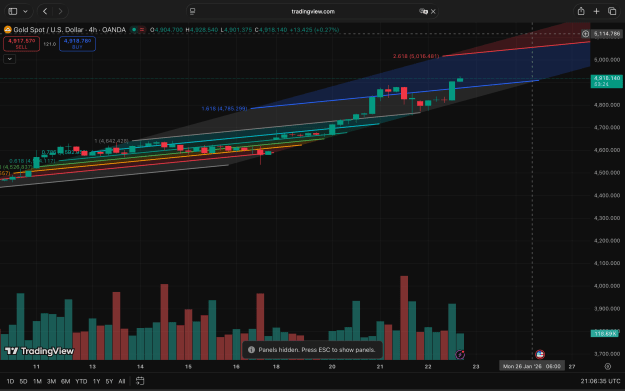Click the 5,000.000 price axis label

(607, 60)
